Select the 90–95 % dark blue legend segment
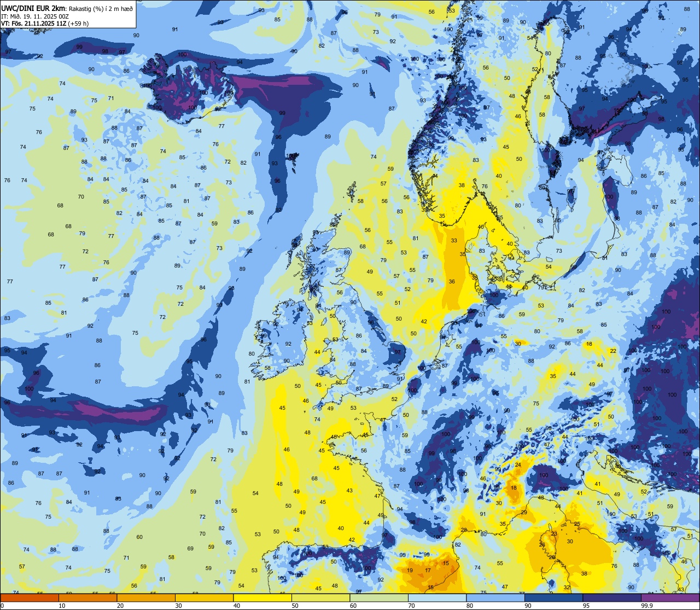The height and width of the screenshot is (610, 700). click(554, 598)
